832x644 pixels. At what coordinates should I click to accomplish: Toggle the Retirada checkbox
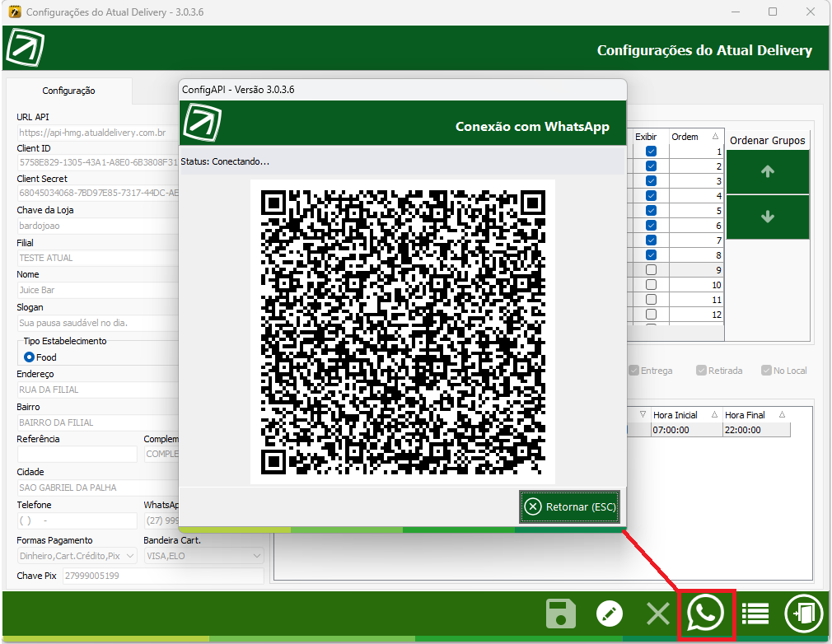click(x=701, y=371)
